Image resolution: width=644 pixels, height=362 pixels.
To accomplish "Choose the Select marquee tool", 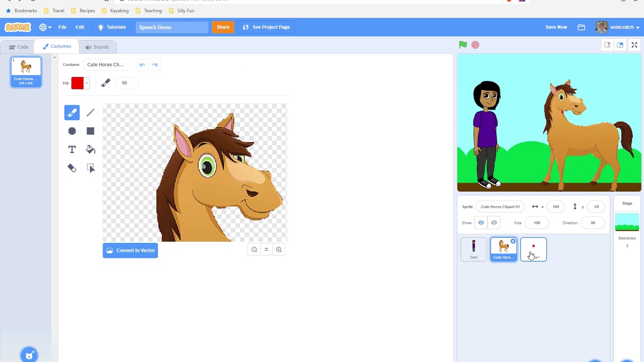I will click(x=91, y=168).
